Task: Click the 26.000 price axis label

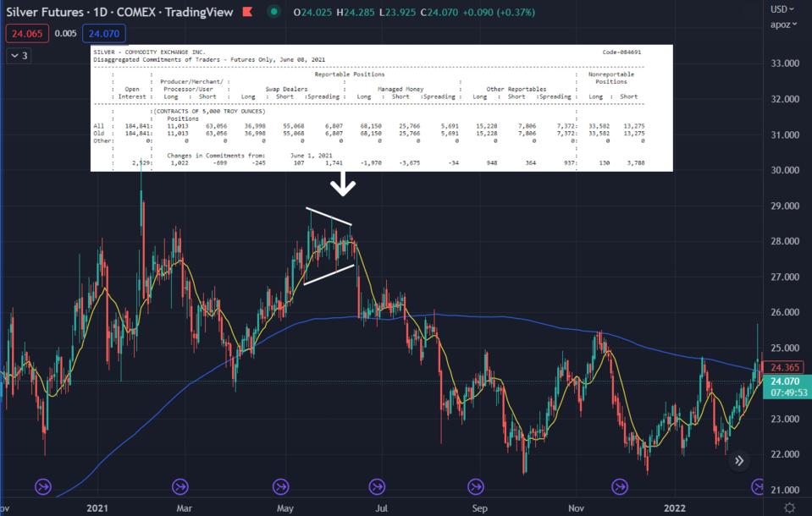Action: [785, 312]
